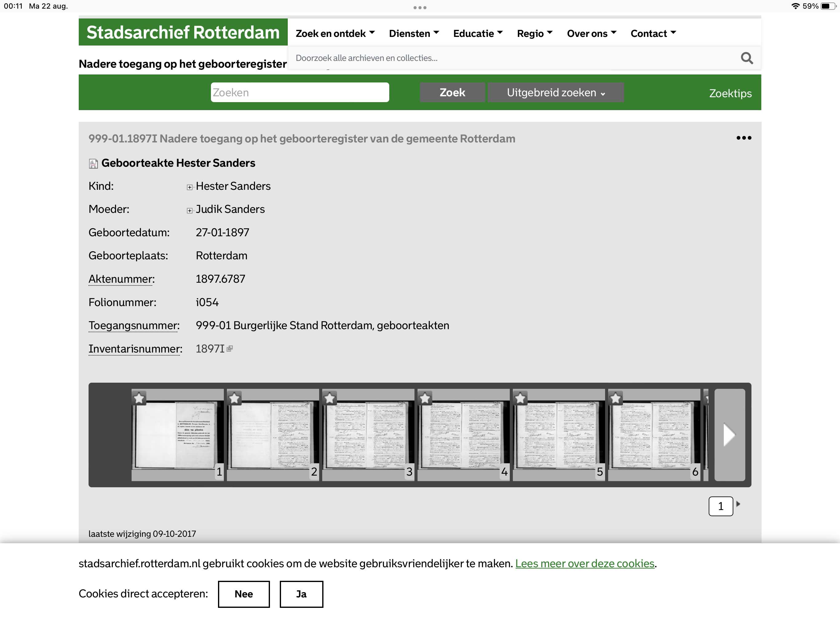This screenshot has height=630, width=840.
Task: Toggle favorite star on scan thumbnail 1
Action: tap(139, 398)
